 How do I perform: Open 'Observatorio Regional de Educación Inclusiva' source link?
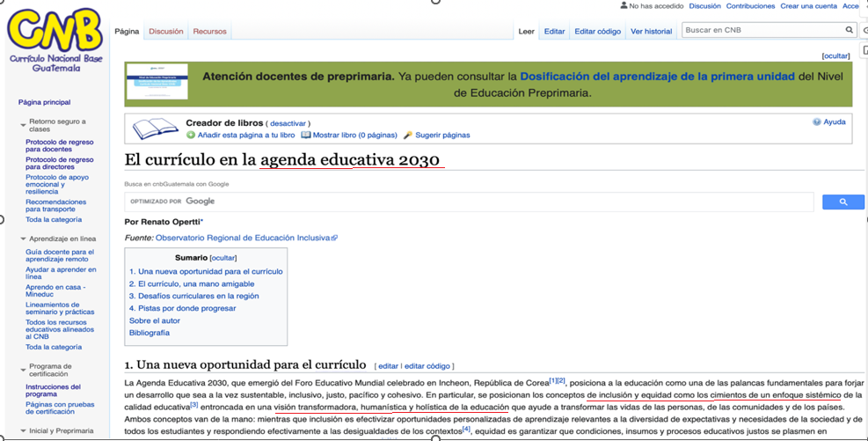click(246, 238)
